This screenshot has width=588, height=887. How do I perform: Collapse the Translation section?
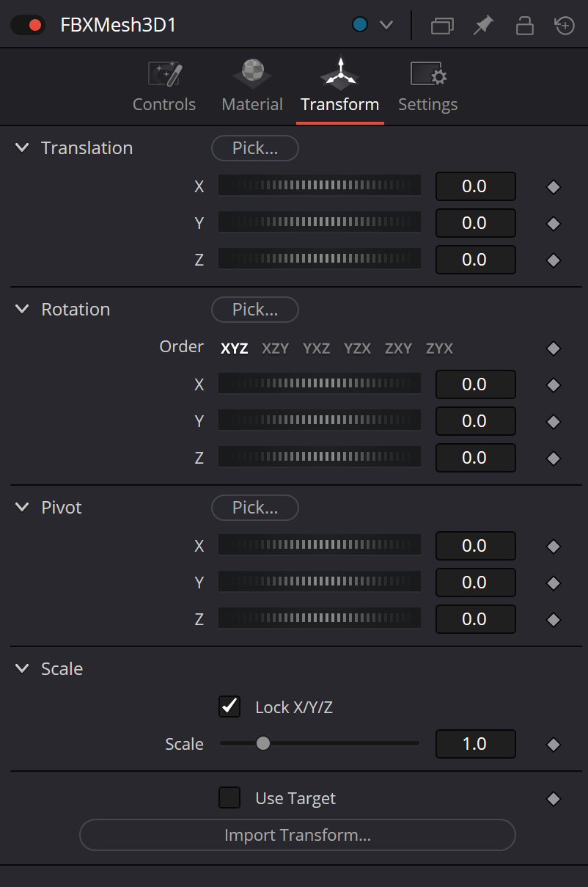click(23, 147)
